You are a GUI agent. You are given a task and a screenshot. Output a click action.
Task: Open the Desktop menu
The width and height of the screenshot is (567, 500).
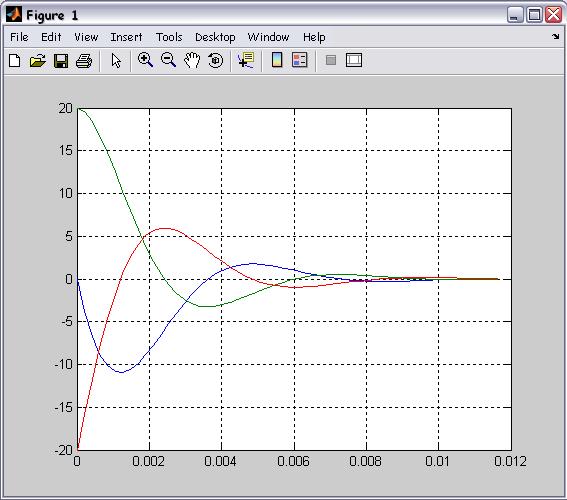215,37
